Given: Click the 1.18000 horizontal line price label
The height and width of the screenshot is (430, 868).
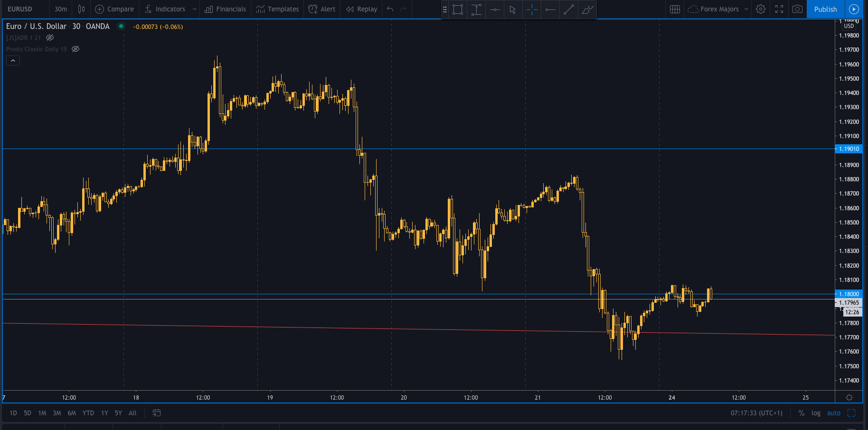Looking at the screenshot, I should [x=849, y=294].
